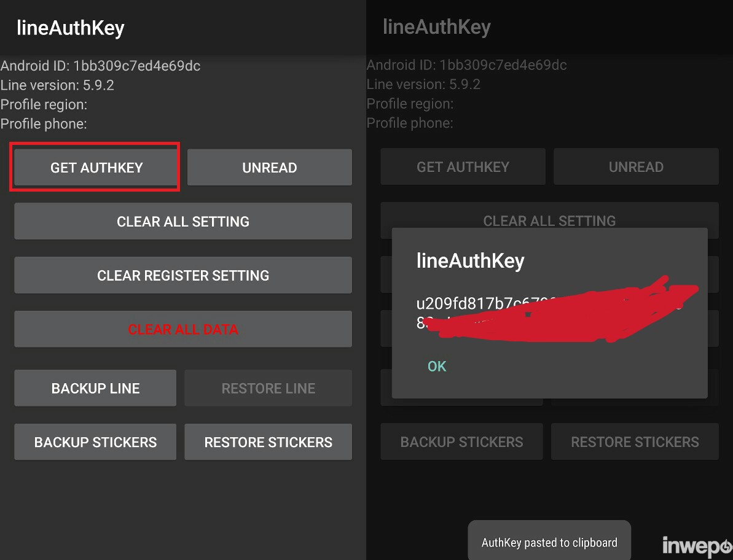The image size is (733, 560).
Task: Tap RESTORE LINE button in left screen
Action: pos(269,388)
